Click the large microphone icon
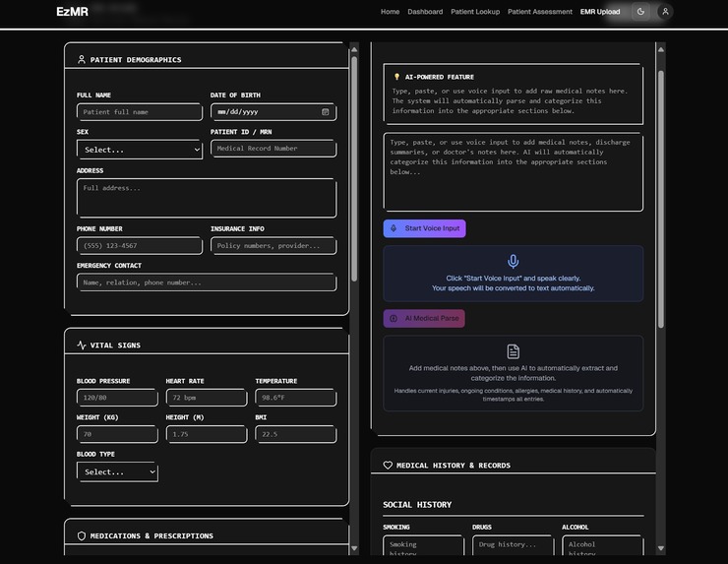 click(513, 262)
